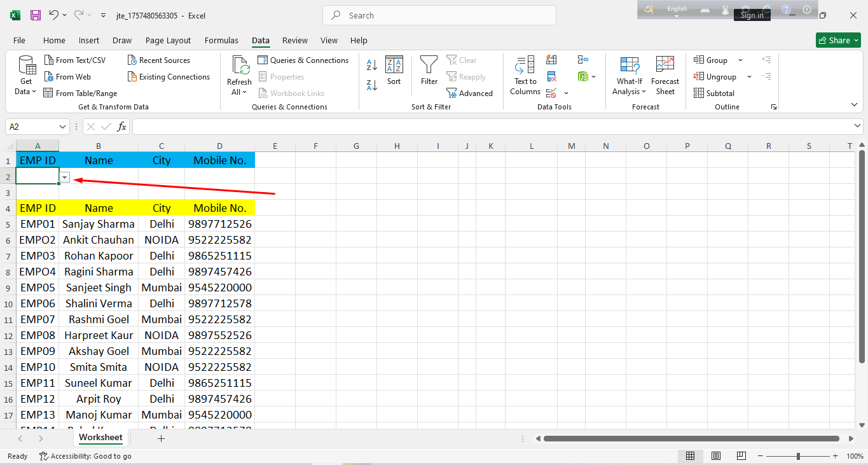The width and height of the screenshot is (868, 465).
Task: Open Data Validation settings
Action: tap(551, 92)
